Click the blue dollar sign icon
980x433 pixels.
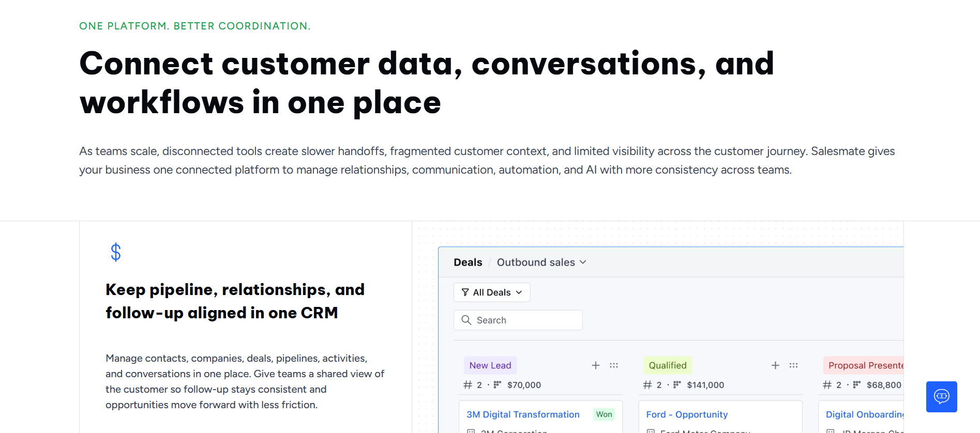coord(116,252)
